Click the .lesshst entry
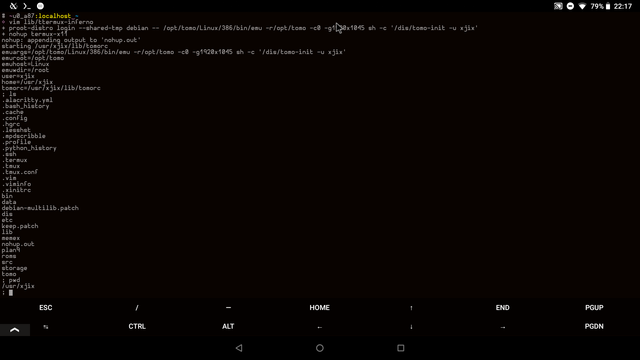Viewport: 640px width, 360px height. point(16,130)
